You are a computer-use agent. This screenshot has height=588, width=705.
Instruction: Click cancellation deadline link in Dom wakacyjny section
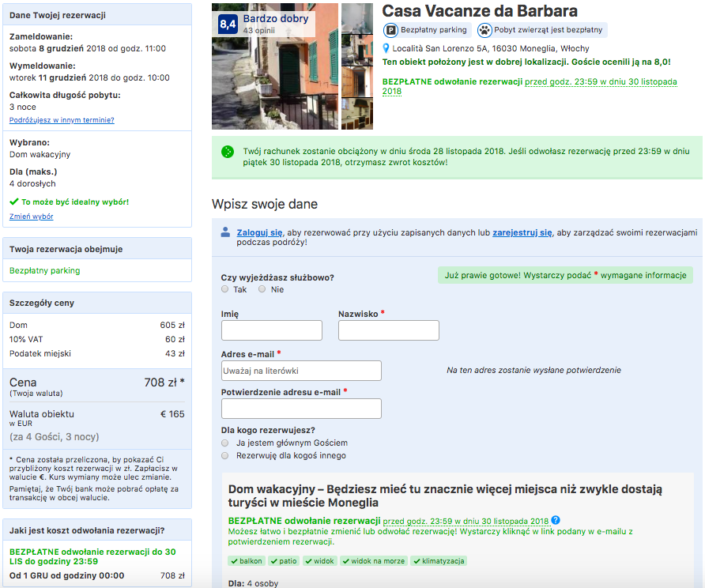coord(466,521)
